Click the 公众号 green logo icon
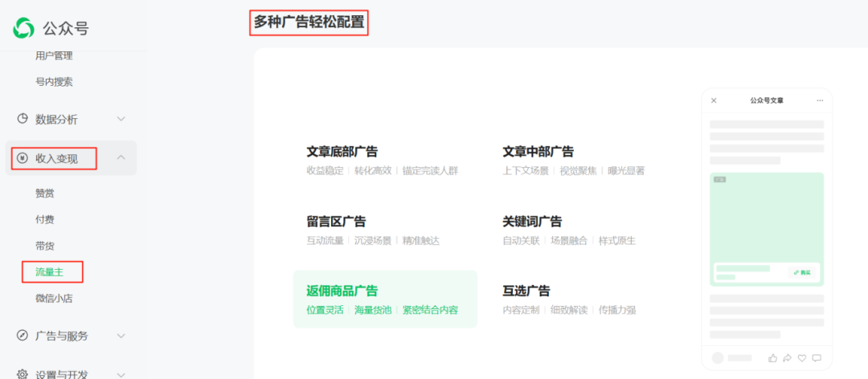 (24, 28)
